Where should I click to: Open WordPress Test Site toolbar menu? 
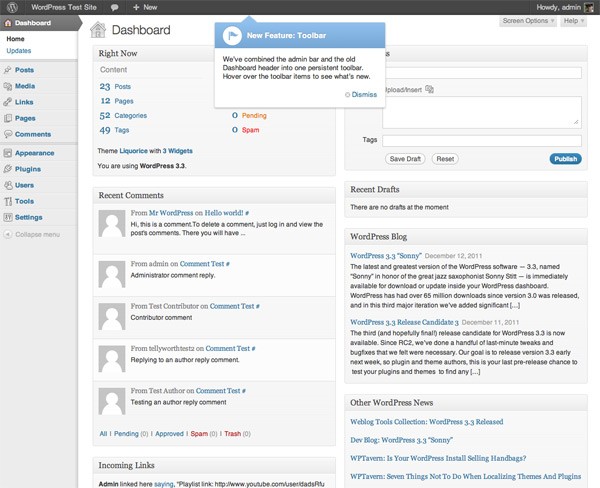coord(64,7)
